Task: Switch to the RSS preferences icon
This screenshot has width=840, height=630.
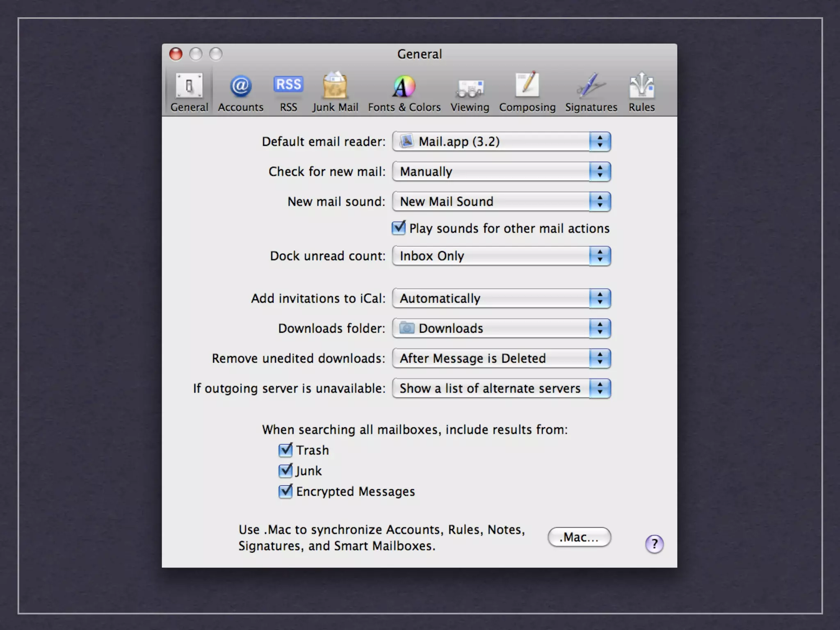Action: (x=288, y=92)
